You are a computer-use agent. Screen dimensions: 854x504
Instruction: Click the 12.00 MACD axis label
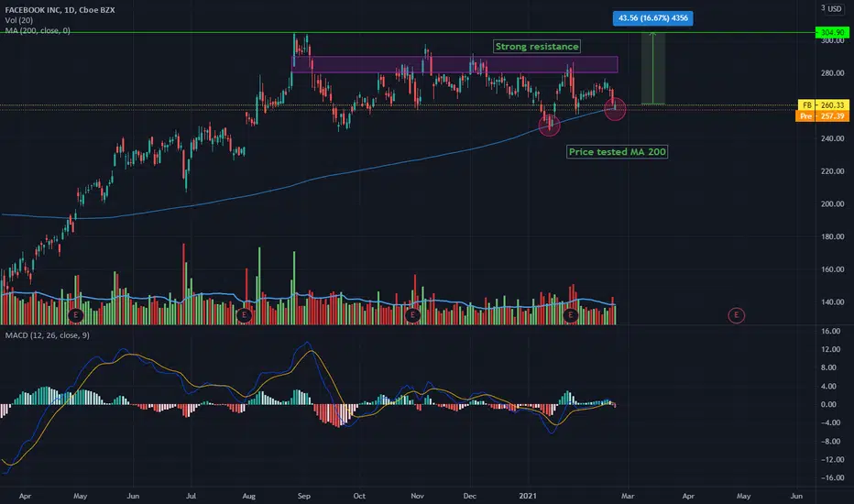coord(830,349)
